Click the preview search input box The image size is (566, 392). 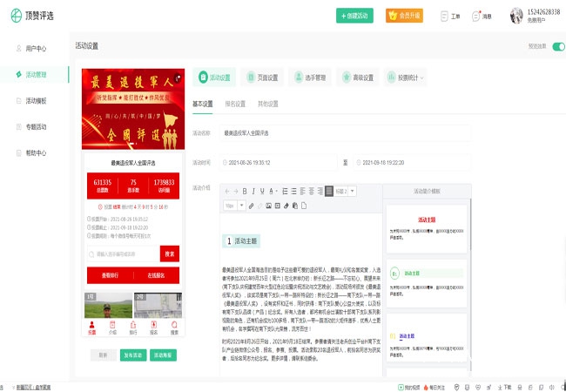[x=124, y=254]
